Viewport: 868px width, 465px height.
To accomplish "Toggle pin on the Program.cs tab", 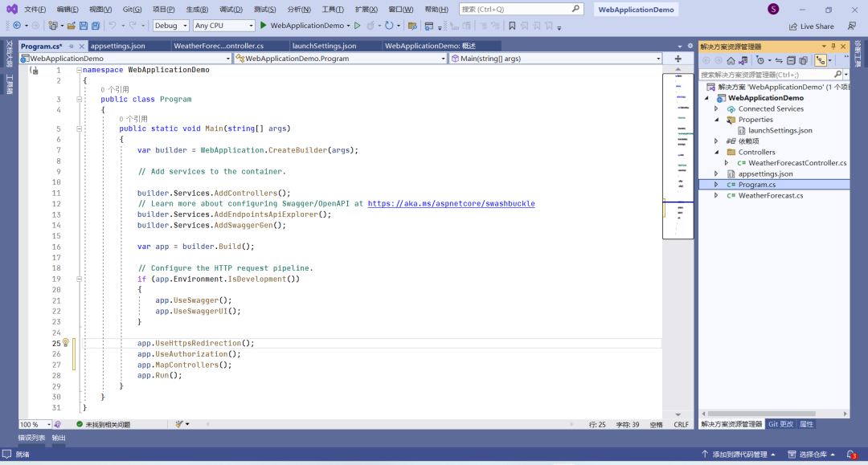I will click(x=72, y=47).
